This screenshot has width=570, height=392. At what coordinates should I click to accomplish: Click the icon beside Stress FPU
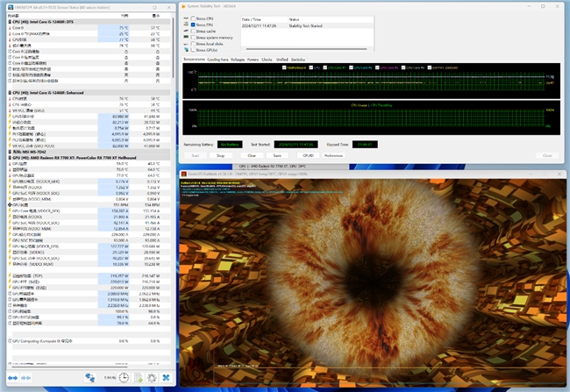click(187, 25)
